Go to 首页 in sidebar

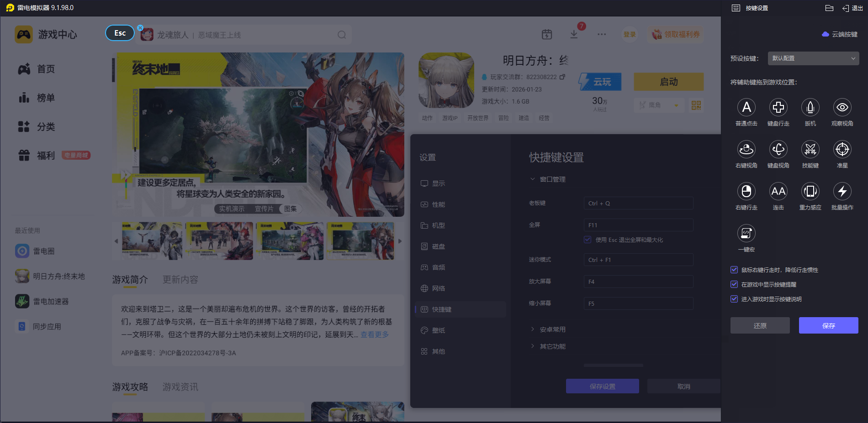[x=37, y=69]
